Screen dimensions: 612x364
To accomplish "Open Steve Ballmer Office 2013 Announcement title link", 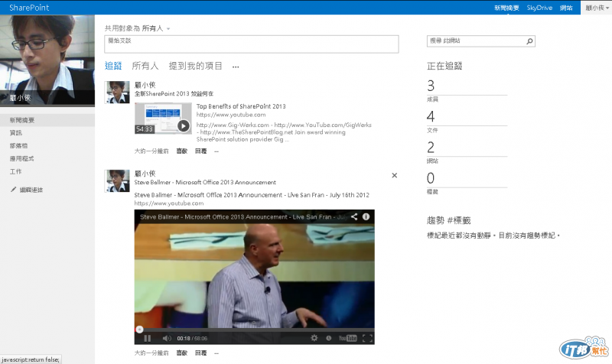I will (252, 195).
